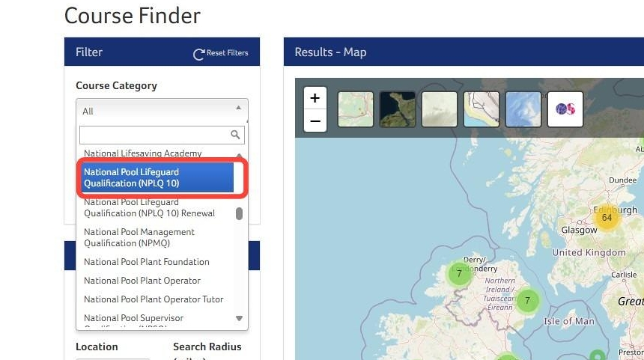
Task: Open the green 7 cluster in Northern Ireland east
Action: (x=527, y=301)
